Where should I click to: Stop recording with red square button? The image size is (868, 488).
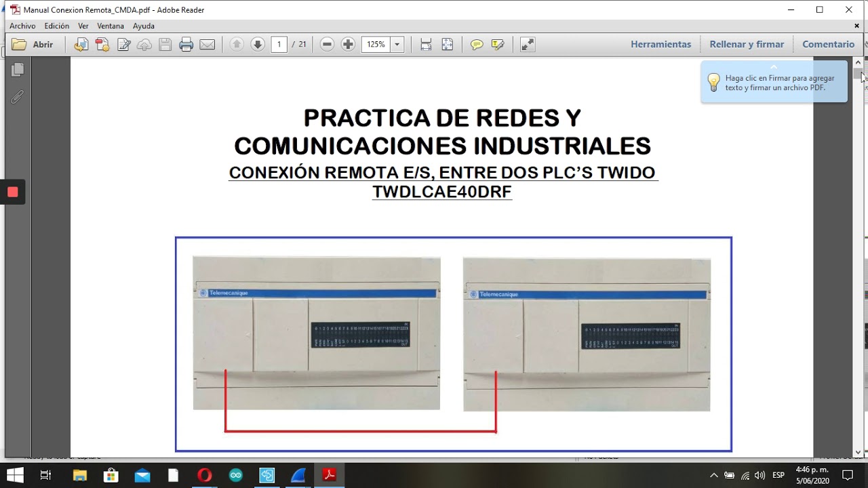(x=12, y=192)
